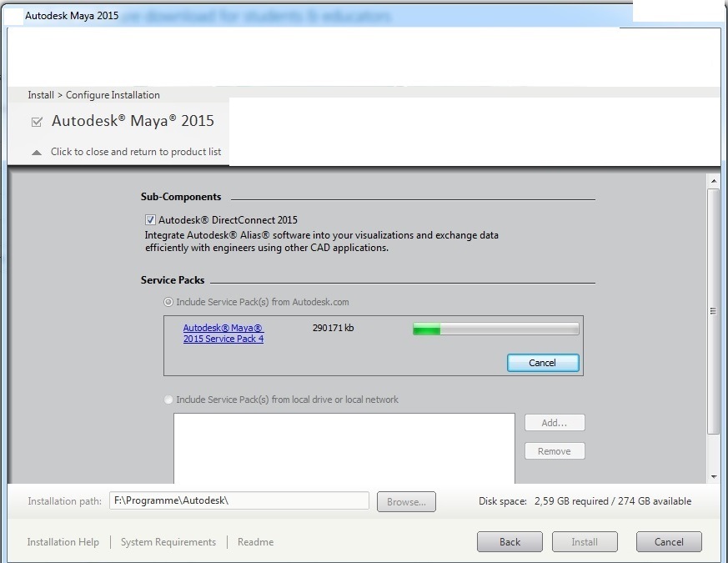Open Installation Help link

(x=63, y=542)
